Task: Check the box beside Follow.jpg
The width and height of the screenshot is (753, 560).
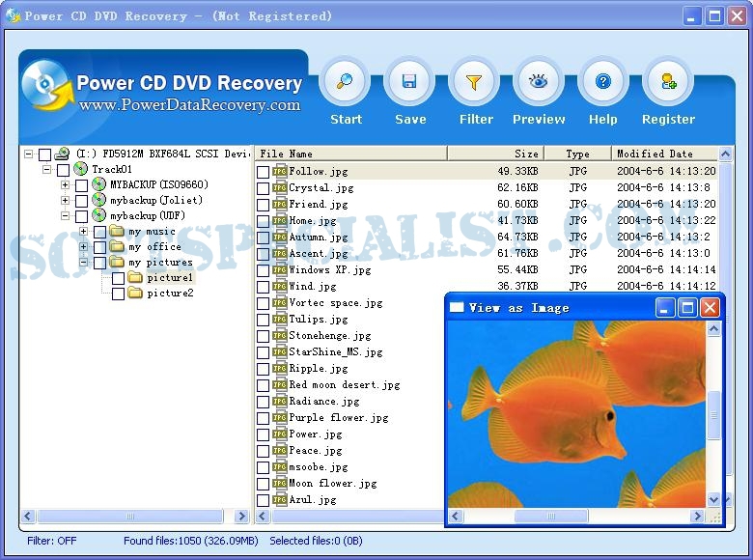Action: (x=263, y=172)
